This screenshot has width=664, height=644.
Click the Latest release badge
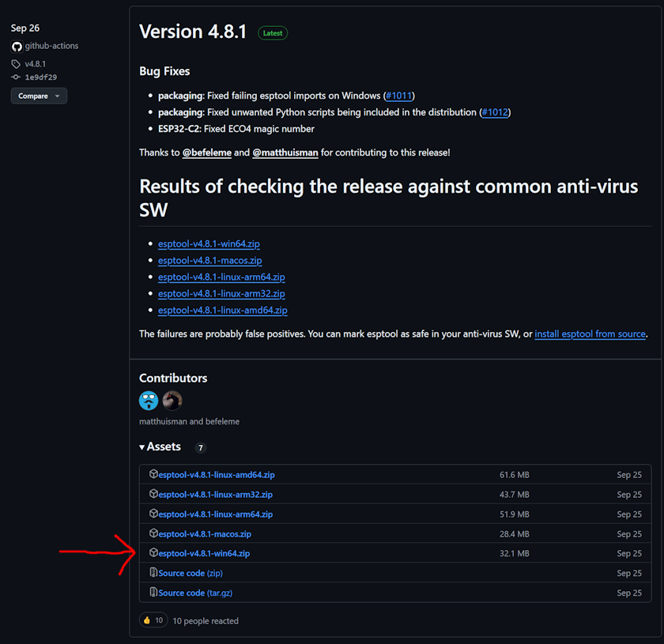pos(273,33)
